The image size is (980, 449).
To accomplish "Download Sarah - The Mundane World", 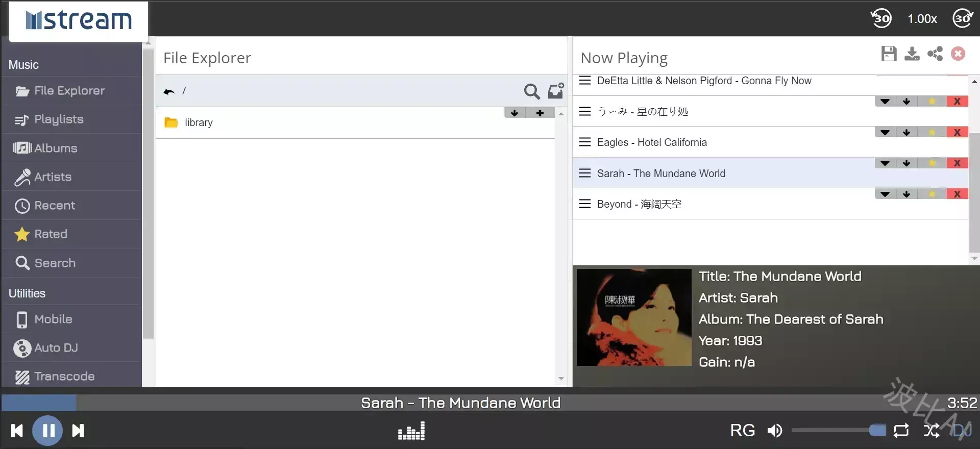I will pos(906,163).
